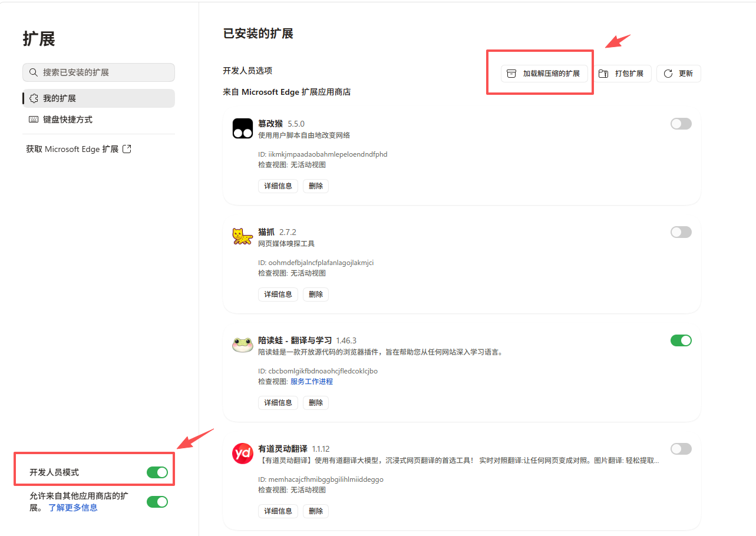Click the 开发人员选项 heading
Viewport: 756px width, 536px height.
(x=247, y=71)
